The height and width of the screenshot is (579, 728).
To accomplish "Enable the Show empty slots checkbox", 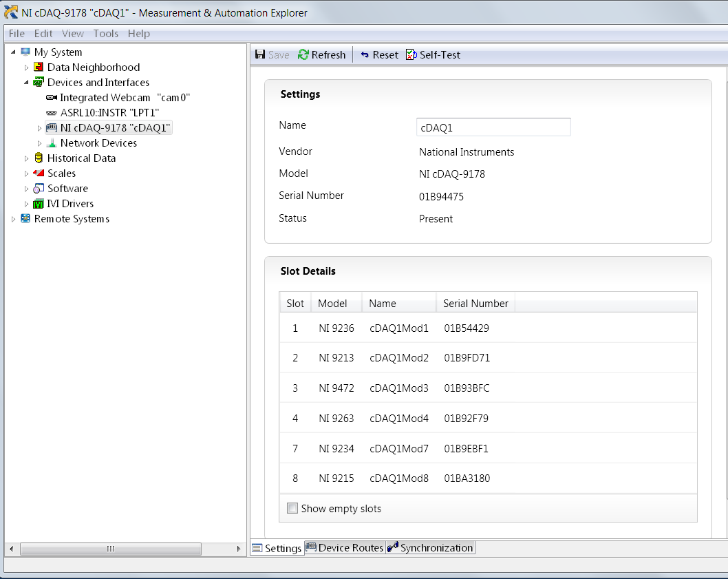I will click(292, 509).
